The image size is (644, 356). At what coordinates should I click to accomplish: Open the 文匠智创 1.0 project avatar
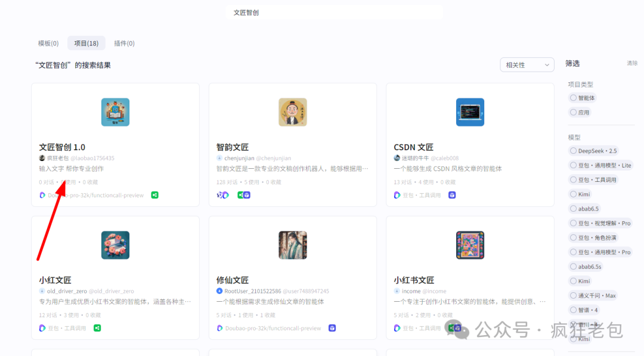[116, 112]
